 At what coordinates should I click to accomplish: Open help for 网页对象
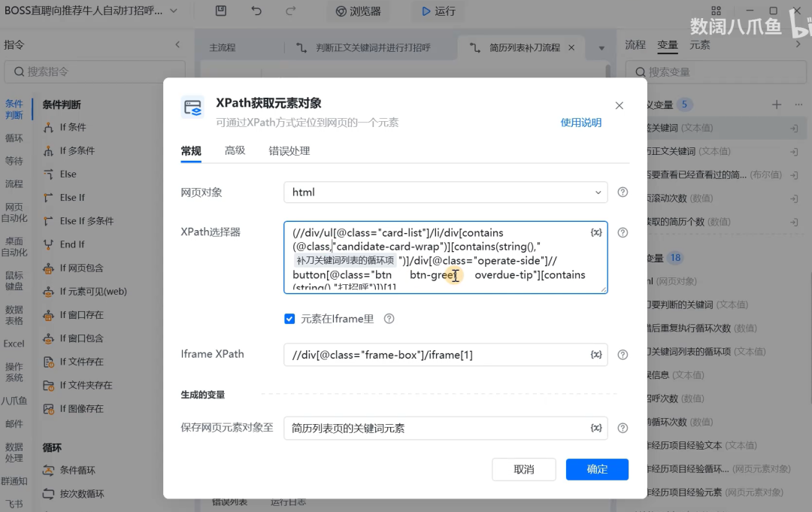(623, 192)
